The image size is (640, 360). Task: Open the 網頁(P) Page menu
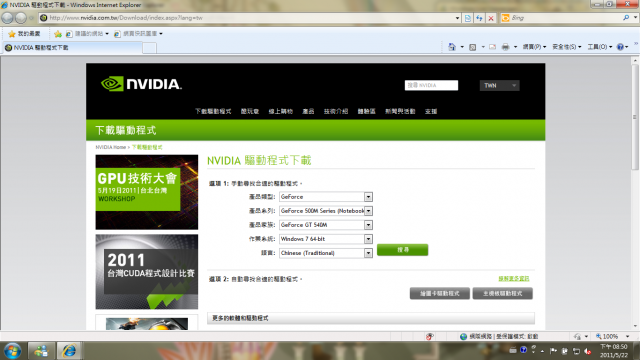[534, 47]
